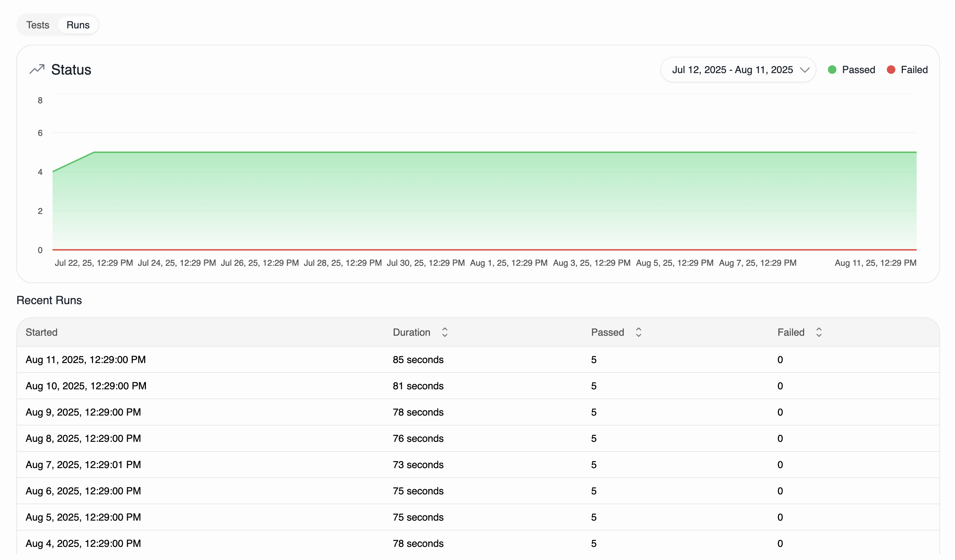Select the Runs tab
This screenshot has height=560, width=955.
(78, 25)
